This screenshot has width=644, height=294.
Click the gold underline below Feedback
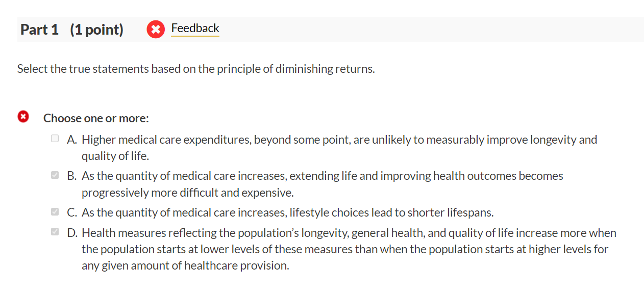coord(195,37)
